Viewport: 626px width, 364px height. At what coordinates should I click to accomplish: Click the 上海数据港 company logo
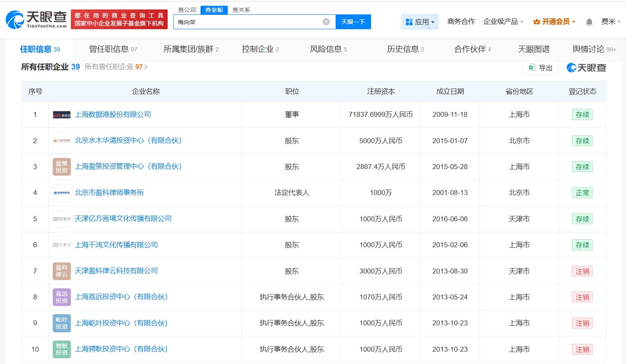(x=62, y=115)
